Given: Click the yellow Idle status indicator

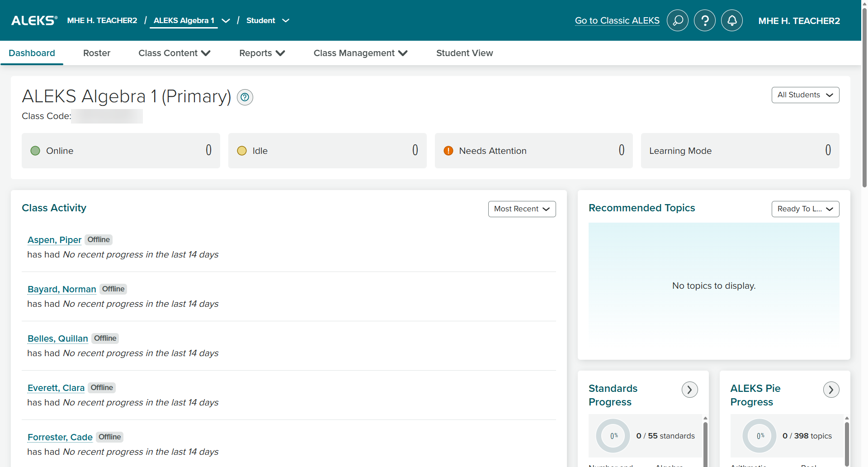Looking at the screenshot, I should click(242, 151).
